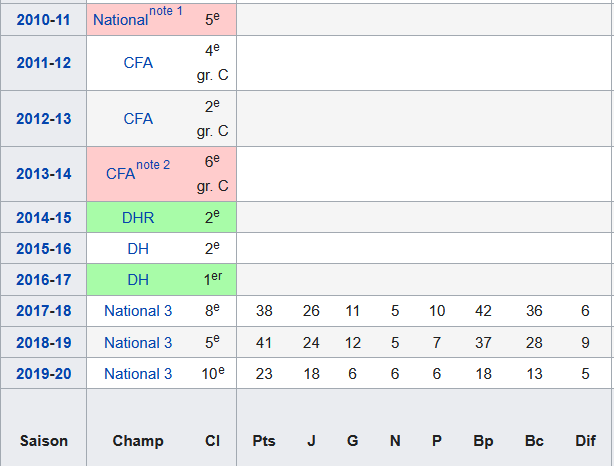
Task: Open CFA link in the 2012-13 row
Action: pos(138,118)
